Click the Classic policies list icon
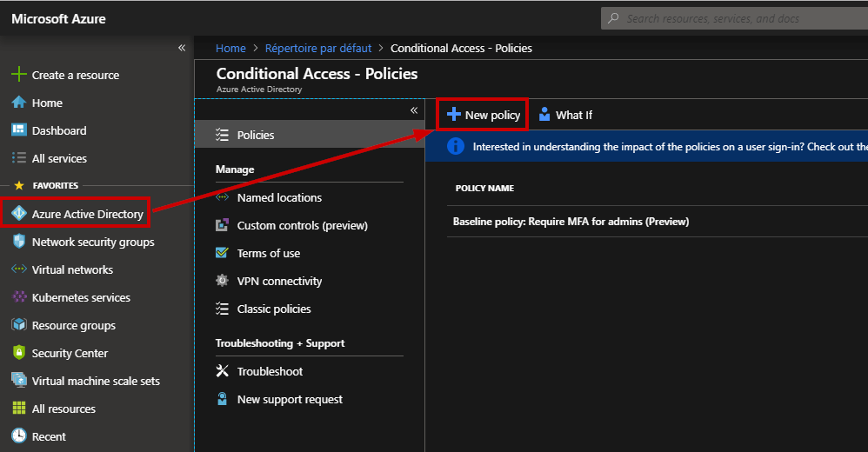This screenshot has height=452, width=868. tap(222, 309)
